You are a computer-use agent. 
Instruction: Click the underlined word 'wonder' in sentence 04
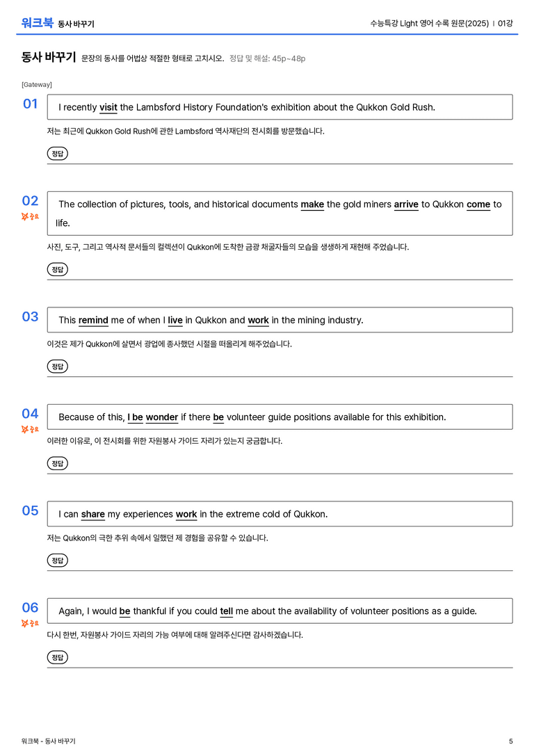162,417
